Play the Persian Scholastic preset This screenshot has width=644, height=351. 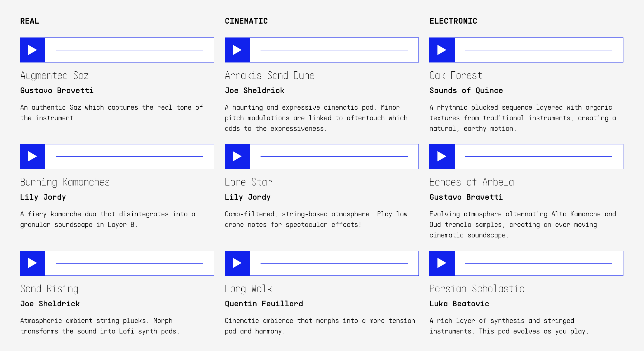click(x=442, y=263)
